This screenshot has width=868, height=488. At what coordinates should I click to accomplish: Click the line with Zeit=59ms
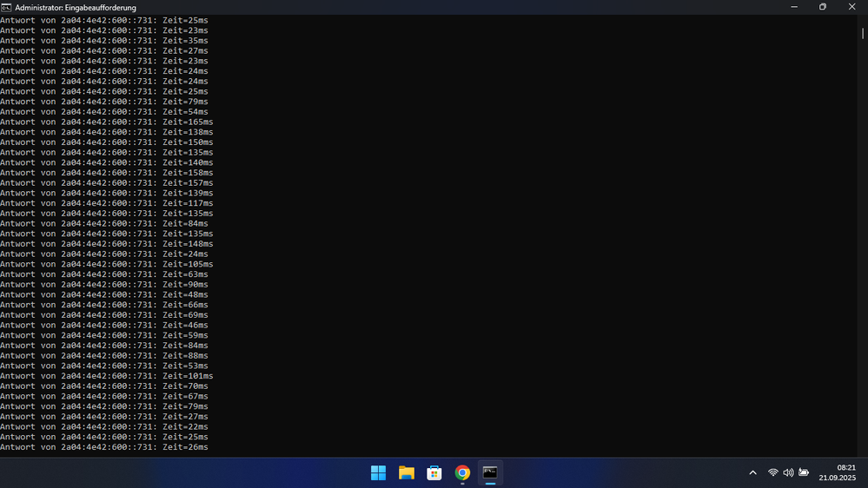104,335
